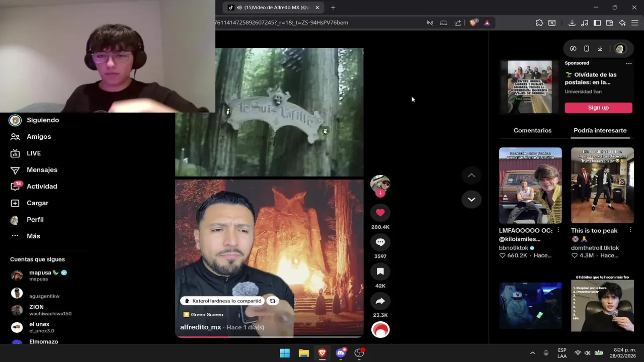Switch to the Comentarios tab
The height and width of the screenshot is (362, 644).
tap(532, 130)
